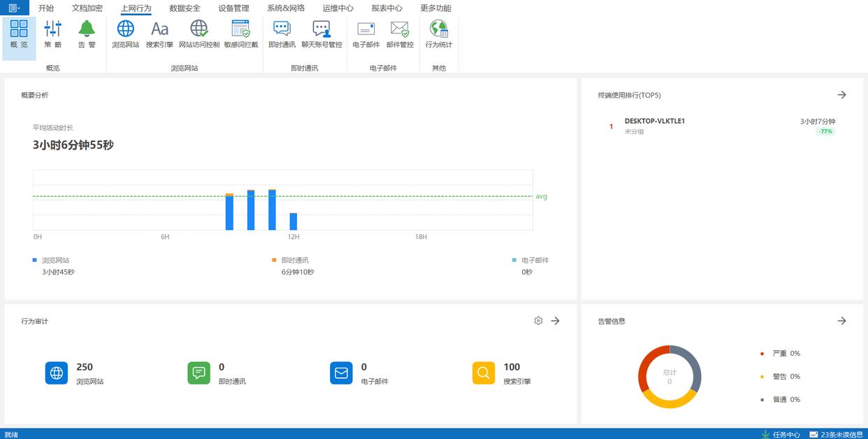The height and width of the screenshot is (439, 868).
Task: Select the 搜索引擎 ribbon tool
Action: coord(159,34)
